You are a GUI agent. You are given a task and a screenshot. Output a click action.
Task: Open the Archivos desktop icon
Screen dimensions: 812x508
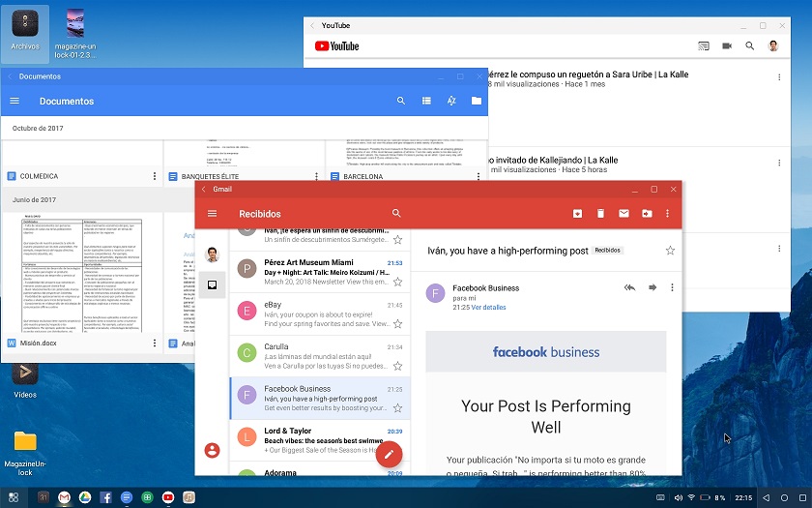pos(25,30)
